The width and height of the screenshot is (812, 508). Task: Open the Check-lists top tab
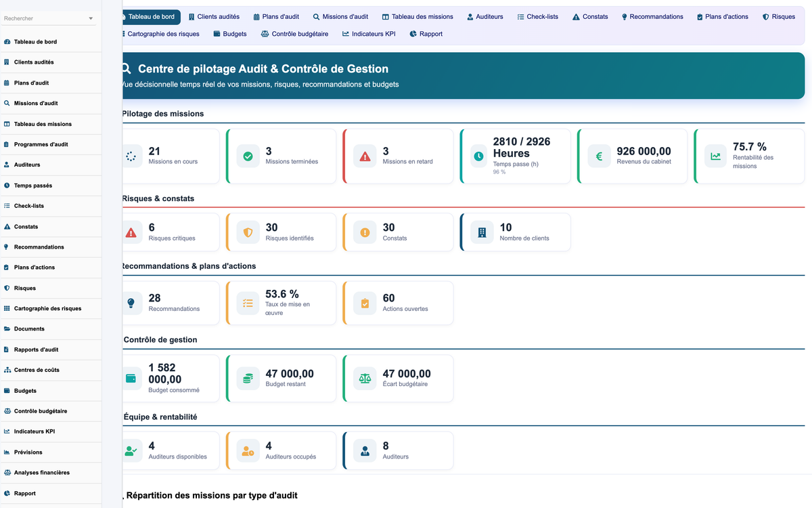[x=538, y=17]
